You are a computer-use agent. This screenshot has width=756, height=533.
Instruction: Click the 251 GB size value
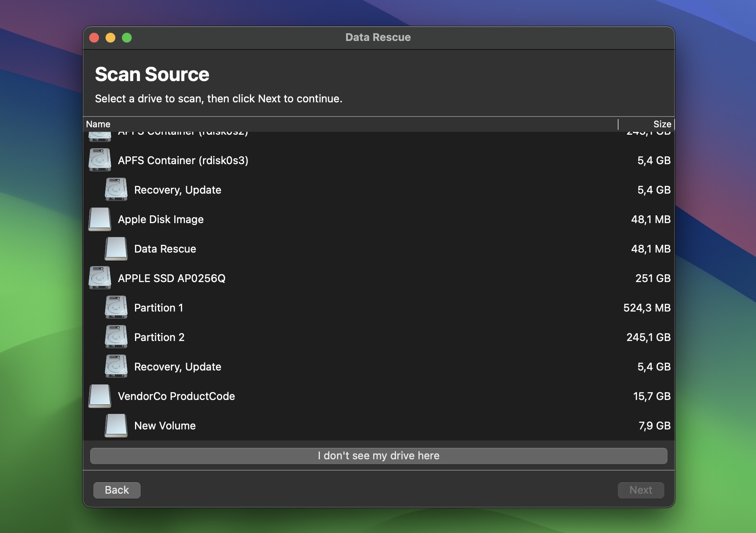point(653,278)
